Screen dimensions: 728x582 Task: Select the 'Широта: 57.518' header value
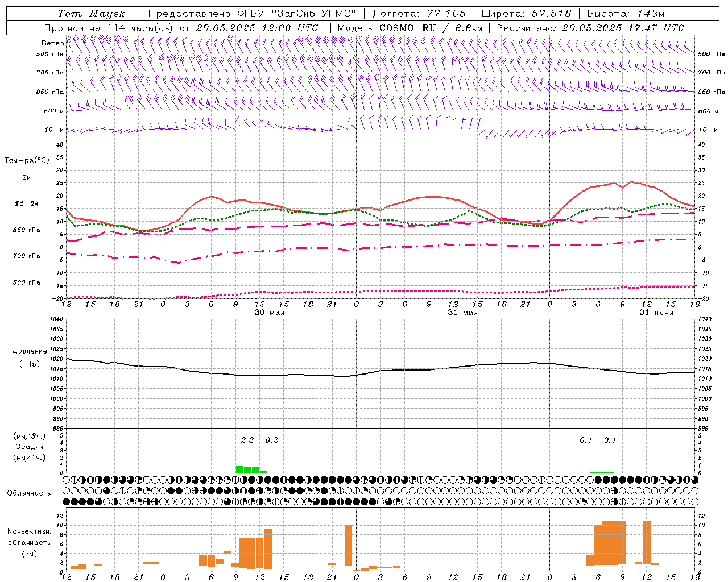(527, 14)
